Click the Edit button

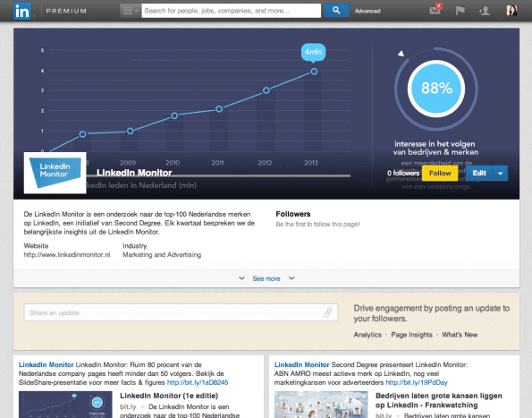coord(479,173)
